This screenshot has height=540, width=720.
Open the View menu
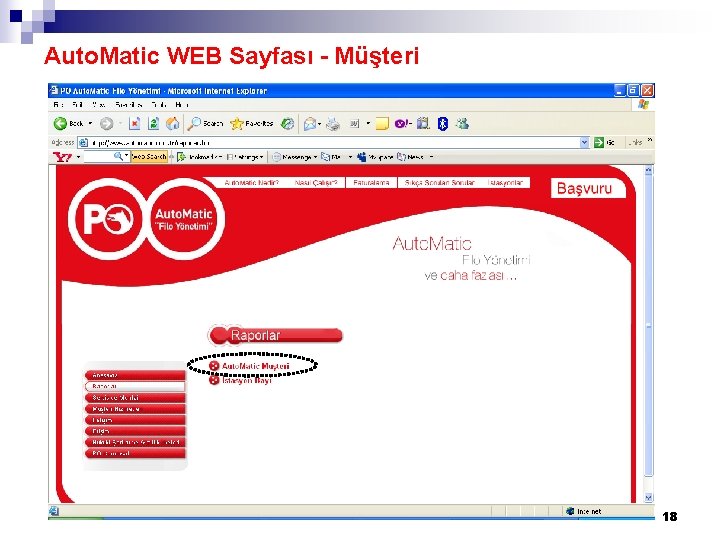point(98,105)
